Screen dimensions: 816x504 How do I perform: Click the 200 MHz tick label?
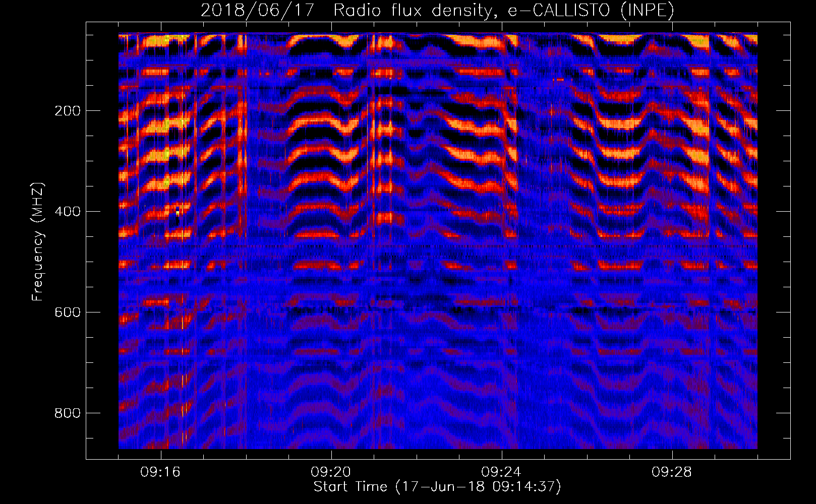[x=67, y=111]
